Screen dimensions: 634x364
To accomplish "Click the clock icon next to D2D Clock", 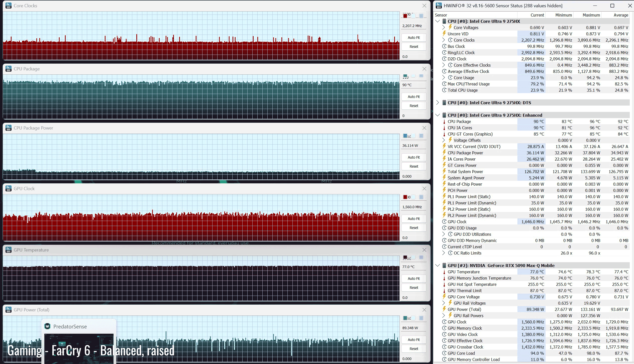I will tap(444, 59).
